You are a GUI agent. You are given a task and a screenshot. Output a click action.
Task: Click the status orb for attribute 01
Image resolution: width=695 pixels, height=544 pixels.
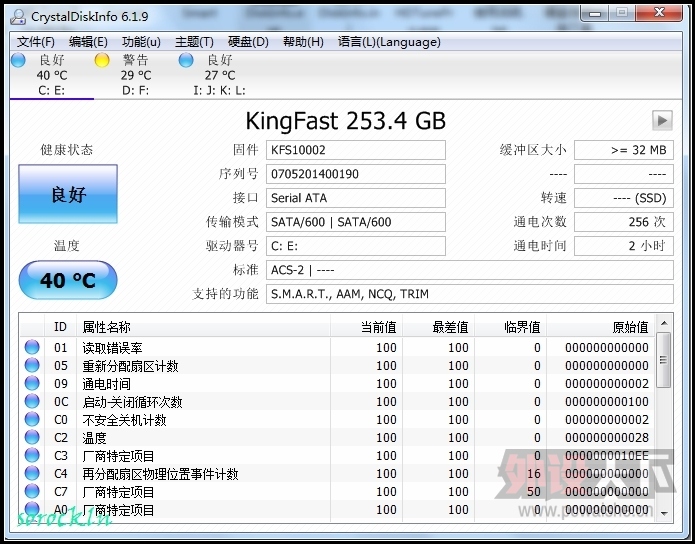pos(32,347)
